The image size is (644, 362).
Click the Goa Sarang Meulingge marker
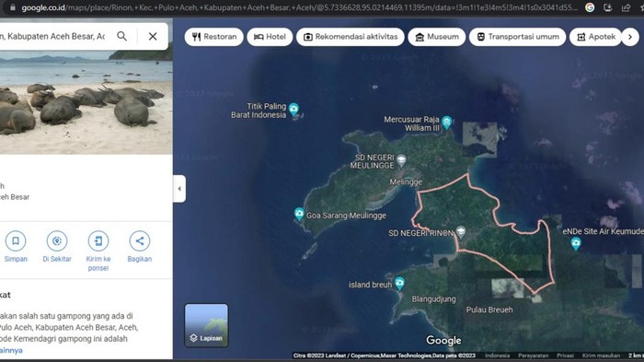(299, 214)
